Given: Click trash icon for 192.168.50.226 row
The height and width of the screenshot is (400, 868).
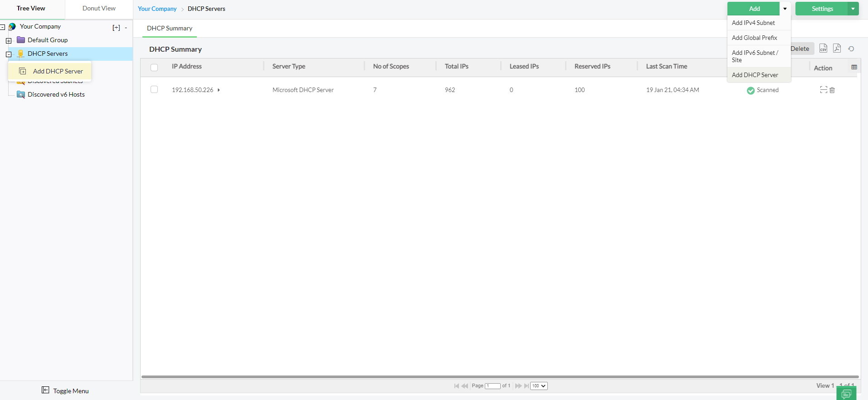Looking at the screenshot, I should [832, 90].
